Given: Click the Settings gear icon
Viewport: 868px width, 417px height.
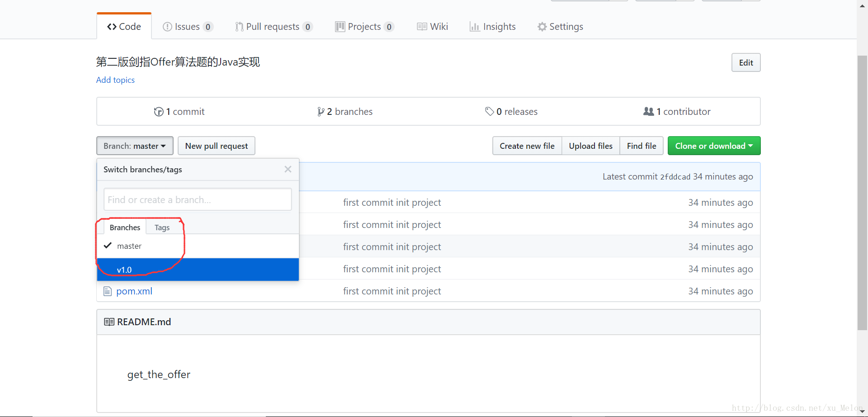Looking at the screenshot, I should point(542,27).
